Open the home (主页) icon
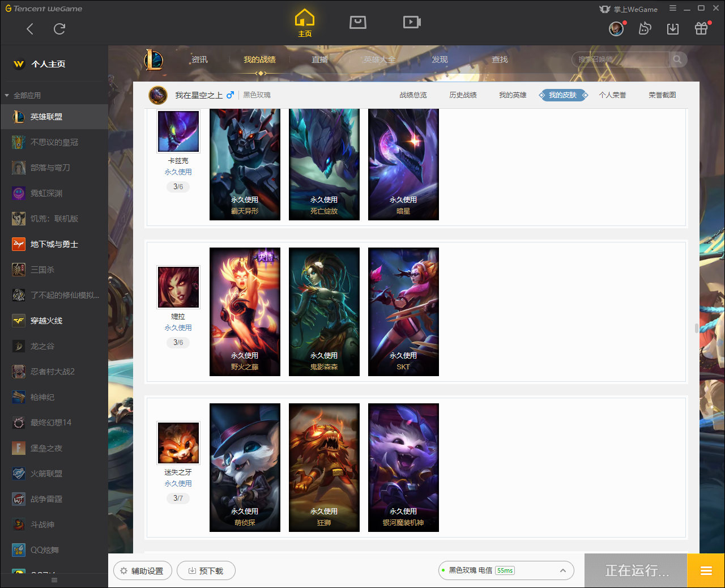The width and height of the screenshot is (725, 588). tap(305, 23)
